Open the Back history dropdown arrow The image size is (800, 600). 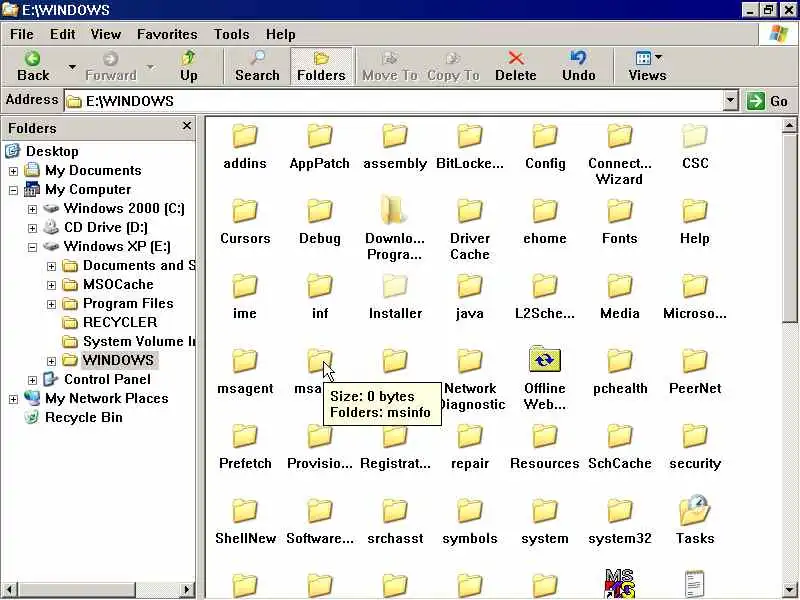coord(72,67)
